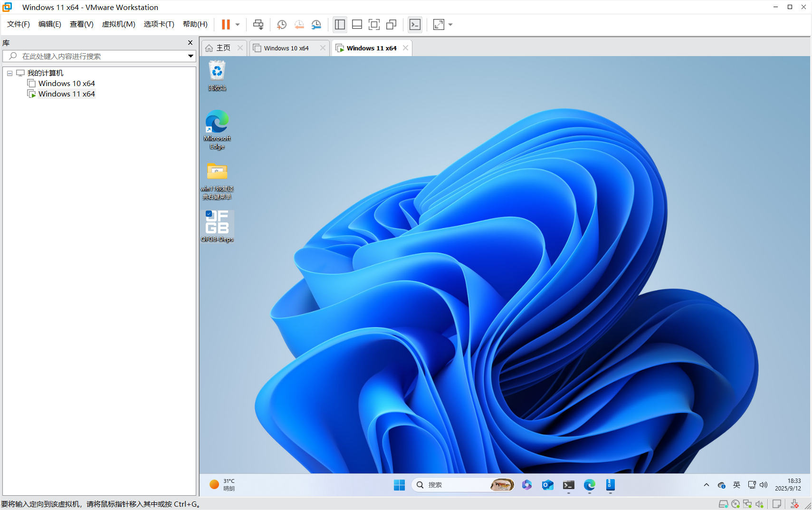The image size is (812, 510).
Task: Send Ctrl+Alt+Del to the virtual machine
Action: [258, 24]
